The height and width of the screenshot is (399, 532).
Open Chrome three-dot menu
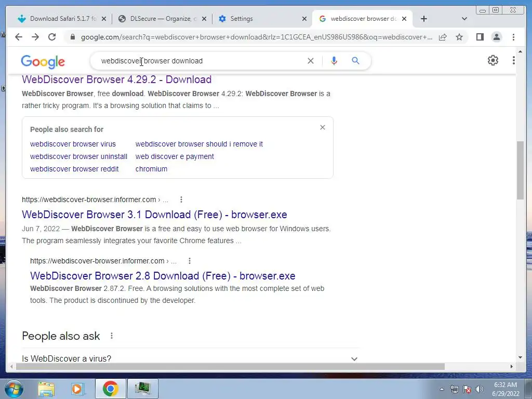tap(513, 37)
